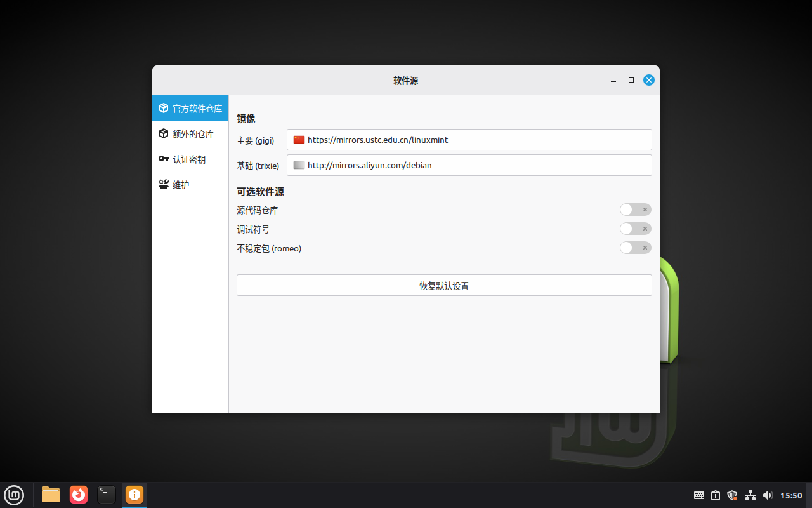Switch to the 认证密钥 page
This screenshot has width=812, height=508.
190,159
